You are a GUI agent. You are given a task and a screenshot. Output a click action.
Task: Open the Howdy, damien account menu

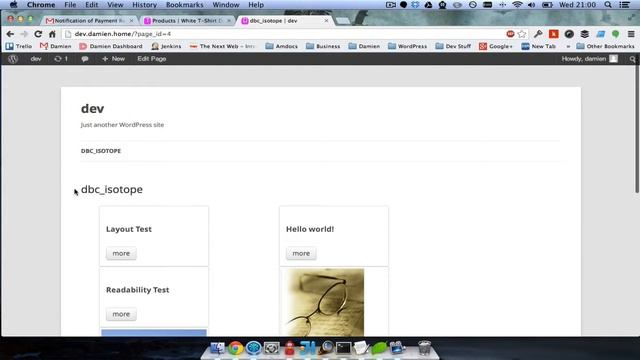589,59
